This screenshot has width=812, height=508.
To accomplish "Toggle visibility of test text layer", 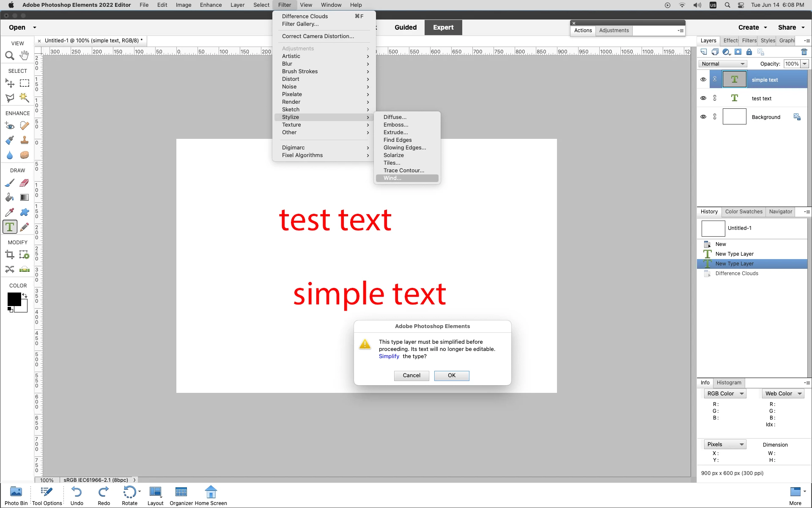I will click(x=703, y=98).
